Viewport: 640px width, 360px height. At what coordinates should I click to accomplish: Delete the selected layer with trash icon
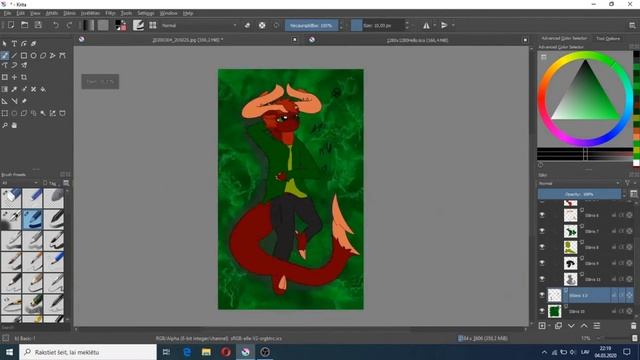633,326
